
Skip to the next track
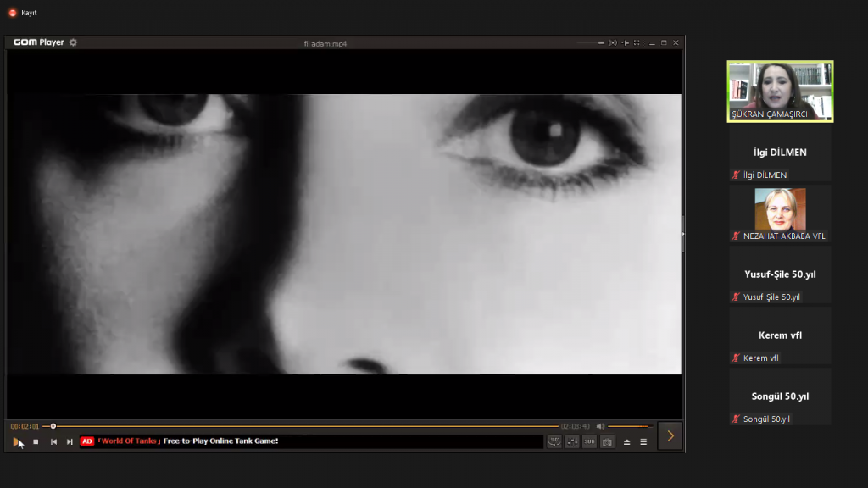[x=70, y=441]
